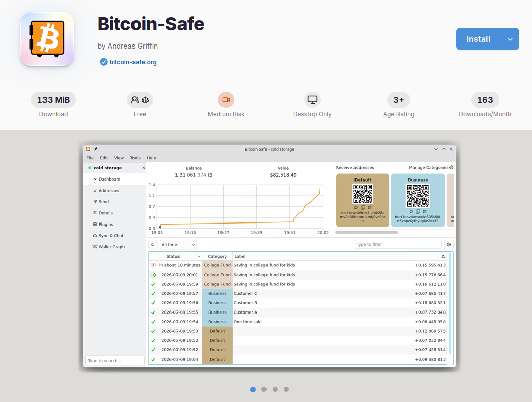Click the Label column header
This screenshot has height=402, width=532.
(x=322, y=256)
